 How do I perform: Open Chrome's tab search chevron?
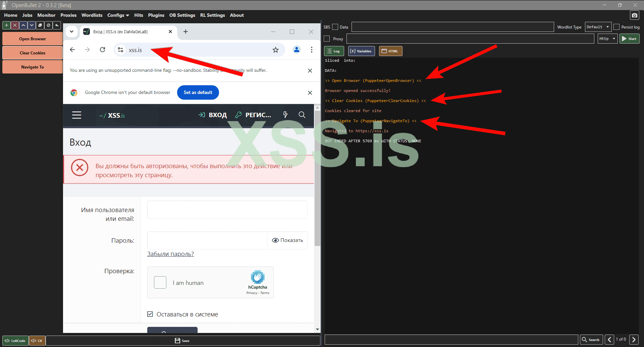pyautogui.click(x=71, y=32)
